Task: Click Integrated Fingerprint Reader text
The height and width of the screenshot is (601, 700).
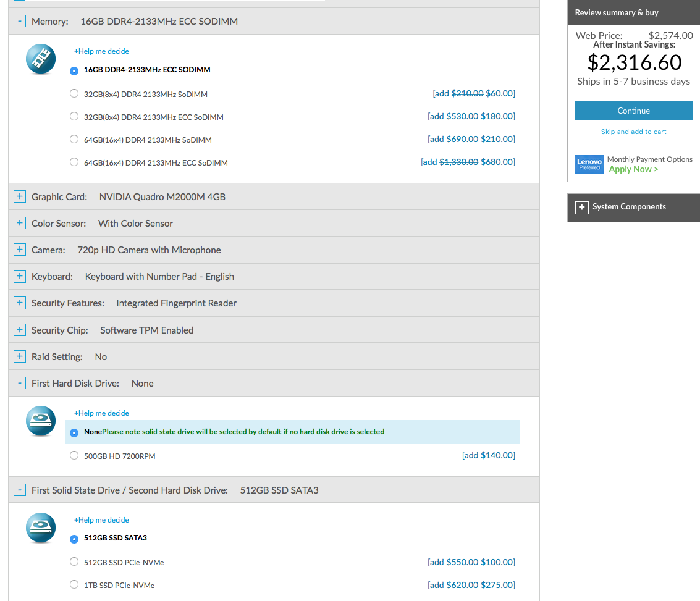Action: pos(176,303)
